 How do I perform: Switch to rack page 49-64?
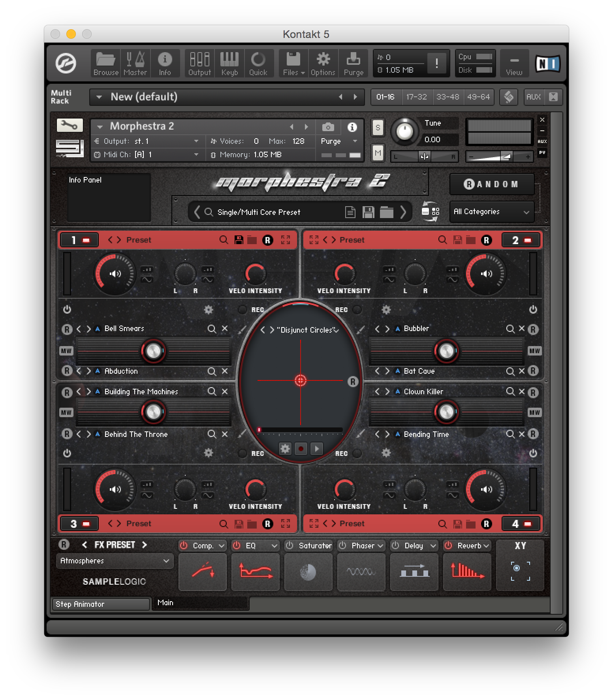coord(478,97)
